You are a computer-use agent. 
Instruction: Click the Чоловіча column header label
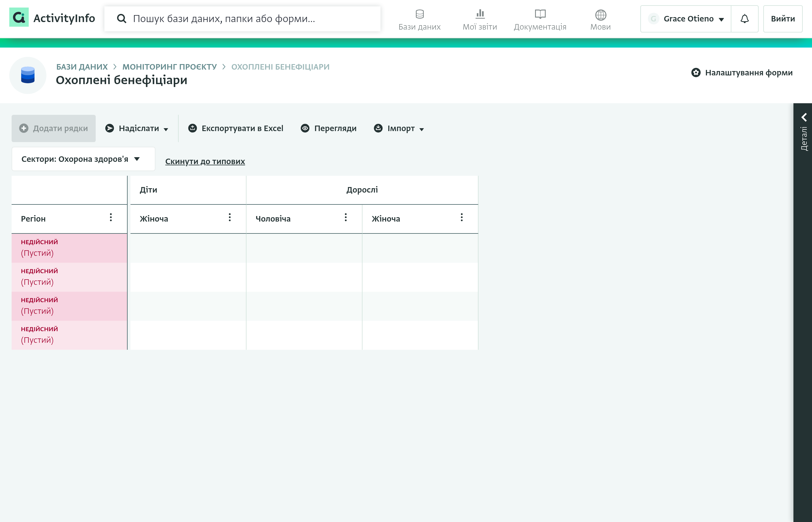point(273,219)
